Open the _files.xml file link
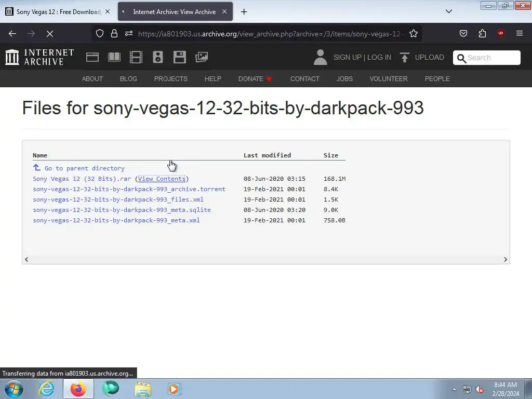 (118, 199)
